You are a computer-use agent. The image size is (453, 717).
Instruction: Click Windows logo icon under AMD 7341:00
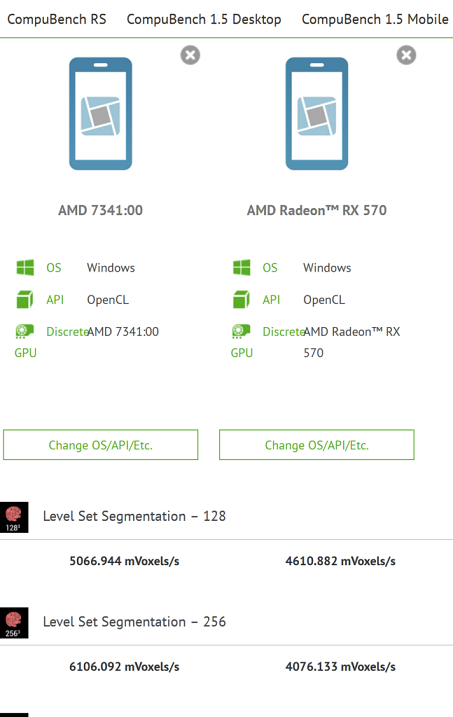(x=25, y=268)
